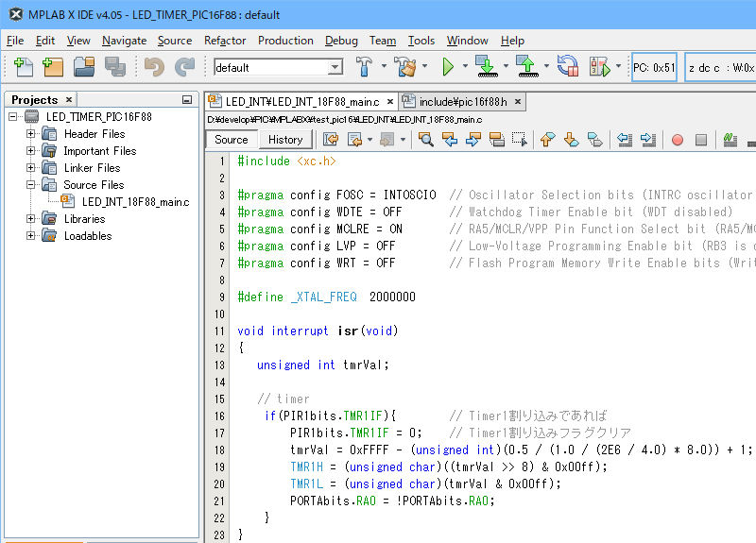Image resolution: width=756 pixels, height=543 pixels.
Task: Select LED_INT_18F88_main.c in project tree
Action: click(x=135, y=202)
